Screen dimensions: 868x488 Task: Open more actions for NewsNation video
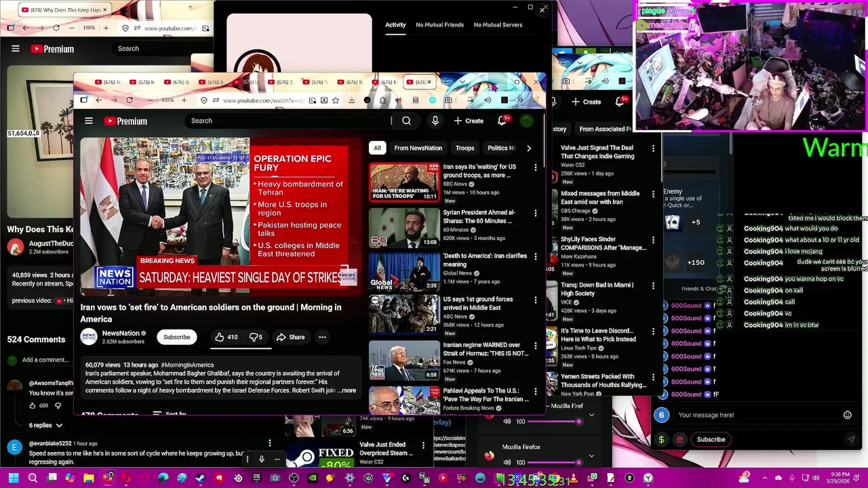323,337
